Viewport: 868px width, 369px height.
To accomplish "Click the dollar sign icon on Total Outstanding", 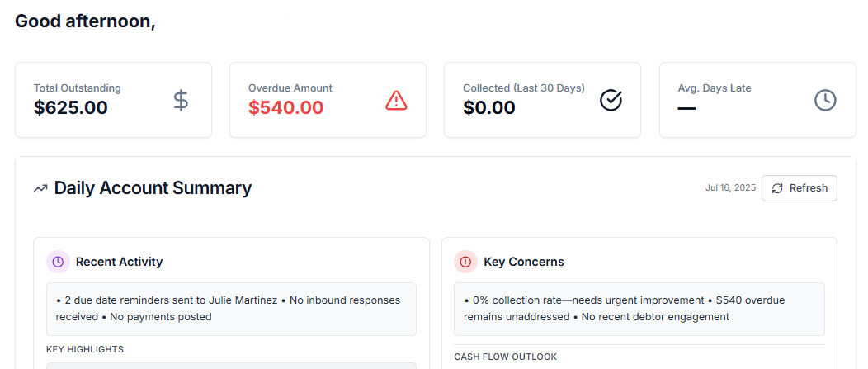I will [x=182, y=101].
